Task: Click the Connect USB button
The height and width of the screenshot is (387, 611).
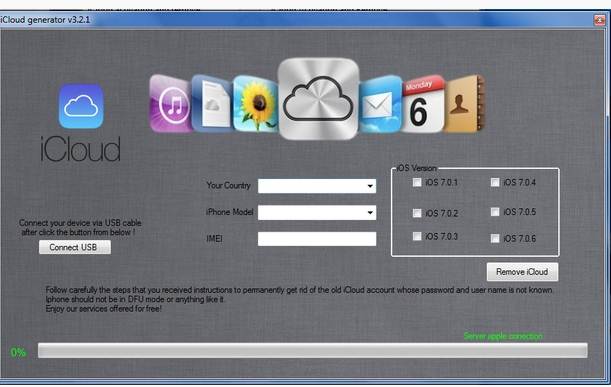Action: pos(75,247)
